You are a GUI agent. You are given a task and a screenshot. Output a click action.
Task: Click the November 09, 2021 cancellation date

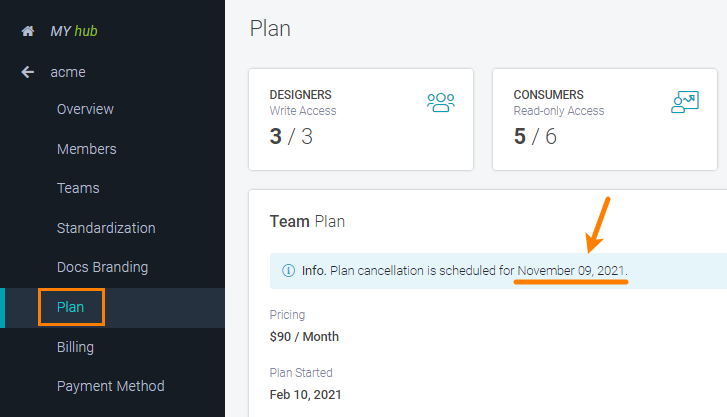pos(572,271)
